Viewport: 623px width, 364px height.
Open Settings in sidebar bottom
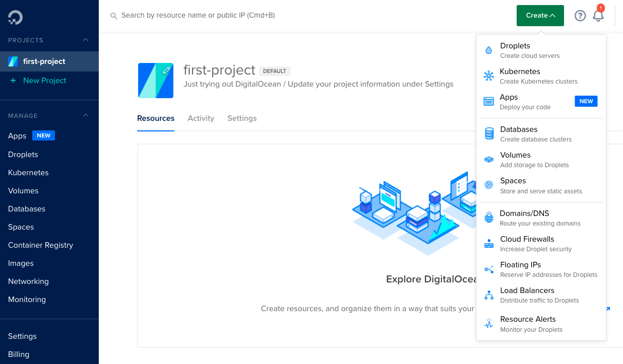(x=22, y=336)
